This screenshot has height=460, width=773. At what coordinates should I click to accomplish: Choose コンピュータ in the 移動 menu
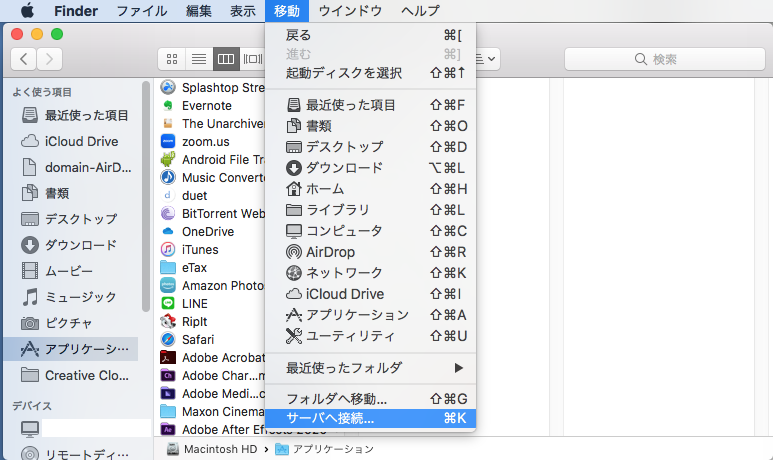(370, 231)
